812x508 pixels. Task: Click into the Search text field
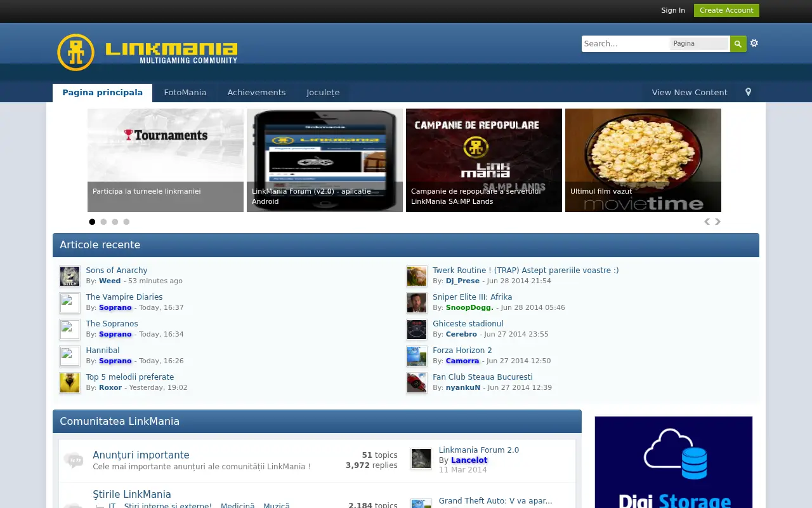[x=625, y=44]
